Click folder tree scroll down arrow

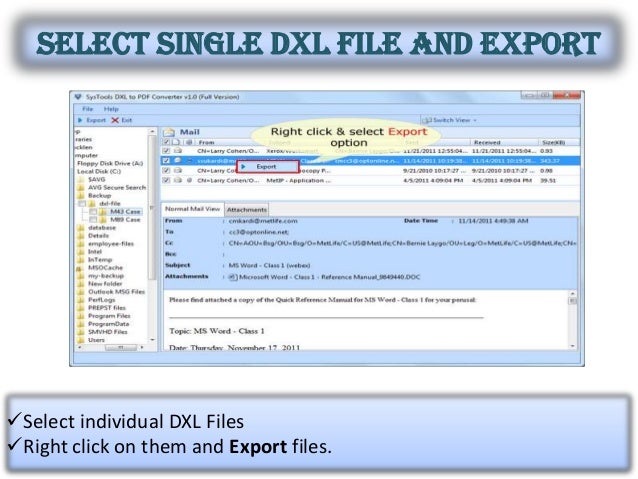click(x=152, y=340)
